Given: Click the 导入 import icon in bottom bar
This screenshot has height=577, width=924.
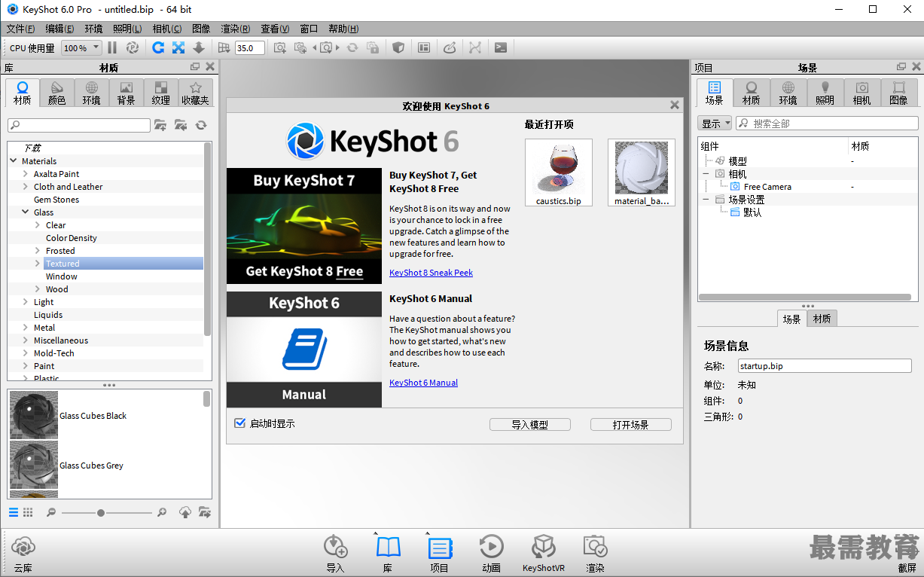Looking at the screenshot, I should point(335,553).
